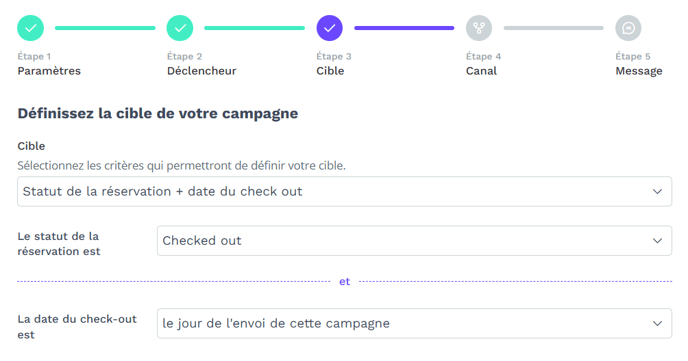This screenshot has height=361, width=688.
Task: Click the progress bar between steps 3 and 4
Action: [404, 28]
